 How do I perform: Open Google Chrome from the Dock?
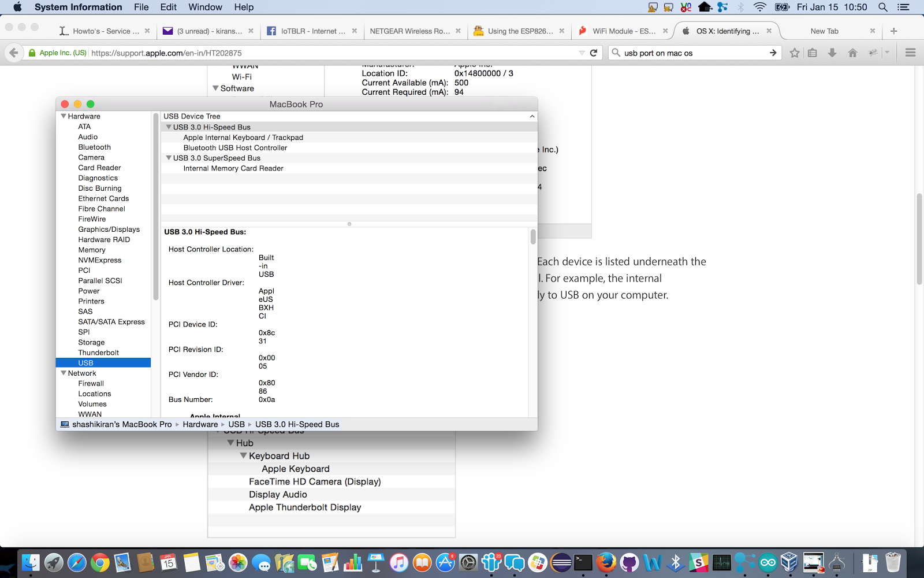pos(100,562)
